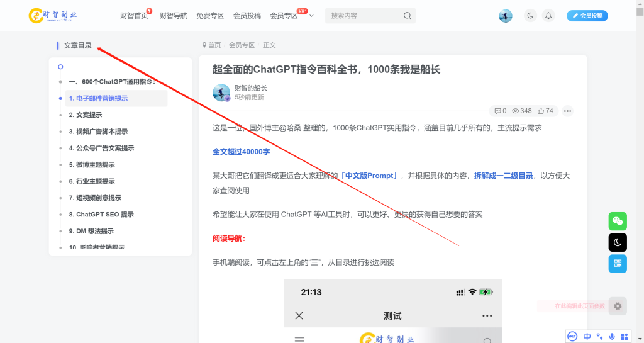
Task: Jump to 7. 短视频创意提示
Action: (95, 198)
